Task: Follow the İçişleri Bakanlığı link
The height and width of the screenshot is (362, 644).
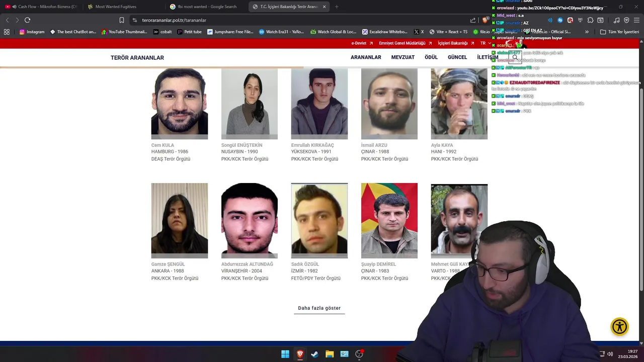Action: [456, 43]
